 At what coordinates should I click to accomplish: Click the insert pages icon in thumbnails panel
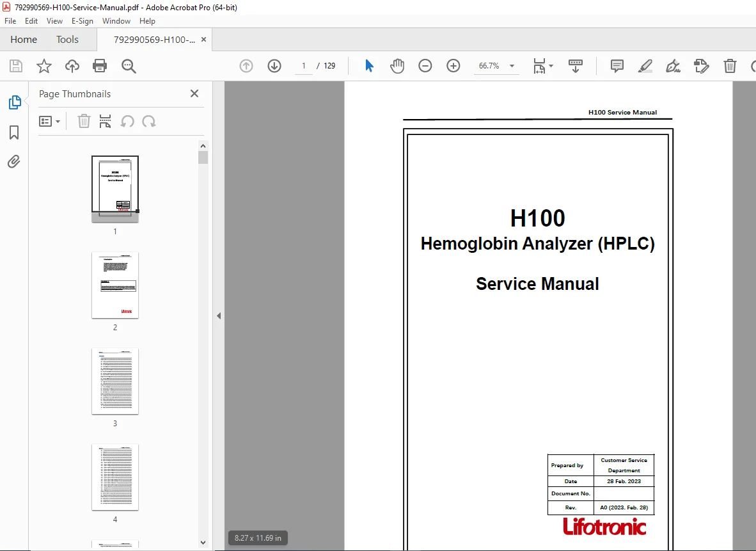coord(105,121)
